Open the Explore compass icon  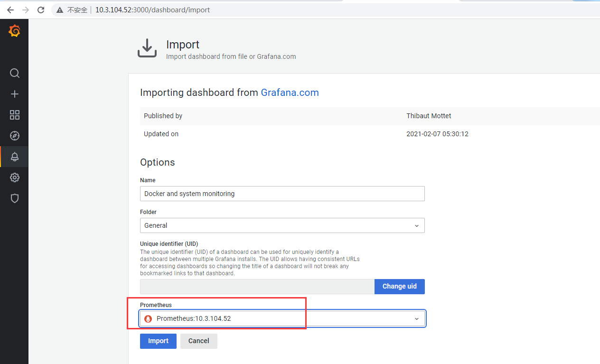click(15, 136)
